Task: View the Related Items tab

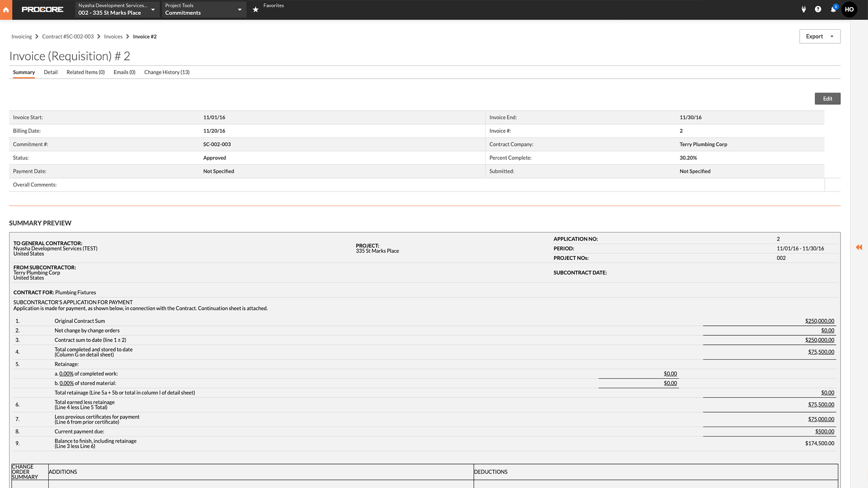Action: pyautogui.click(x=85, y=72)
